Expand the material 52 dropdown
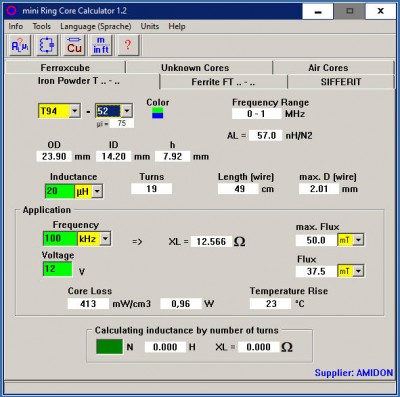 click(x=127, y=111)
